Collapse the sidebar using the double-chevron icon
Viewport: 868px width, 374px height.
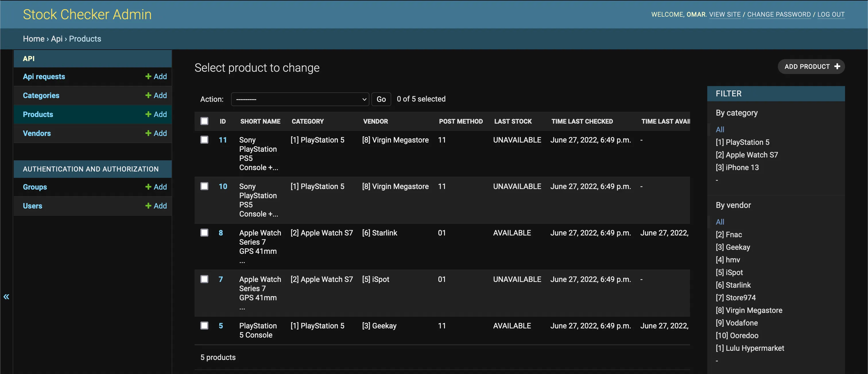pos(6,297)
